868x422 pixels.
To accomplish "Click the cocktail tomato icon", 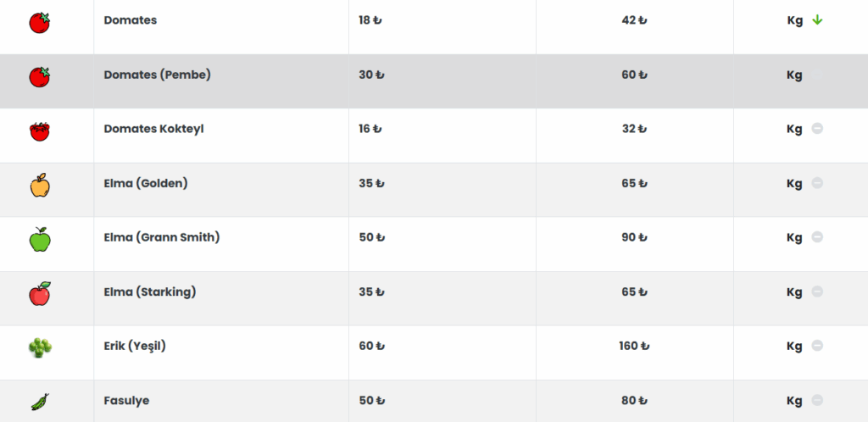I will (39, 131).
